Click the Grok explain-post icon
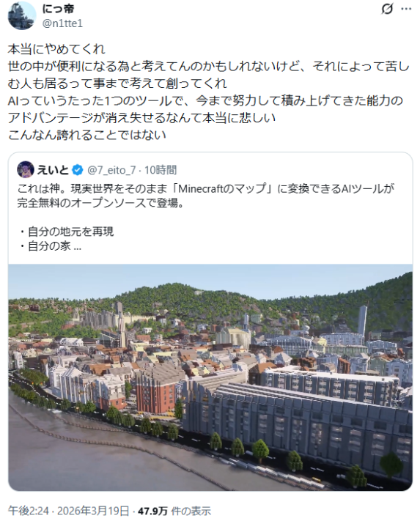Screen dimensions: 420x521 point(387,9)
